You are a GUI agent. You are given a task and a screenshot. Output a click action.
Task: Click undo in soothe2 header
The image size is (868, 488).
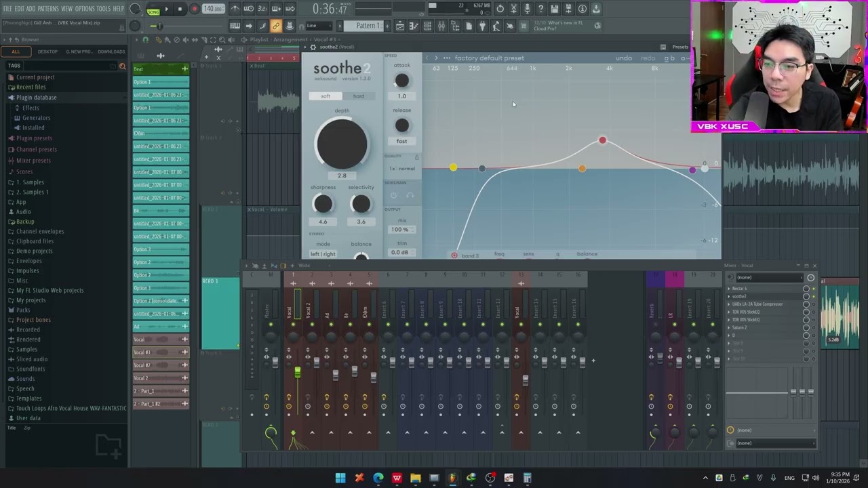pos(623,58)
